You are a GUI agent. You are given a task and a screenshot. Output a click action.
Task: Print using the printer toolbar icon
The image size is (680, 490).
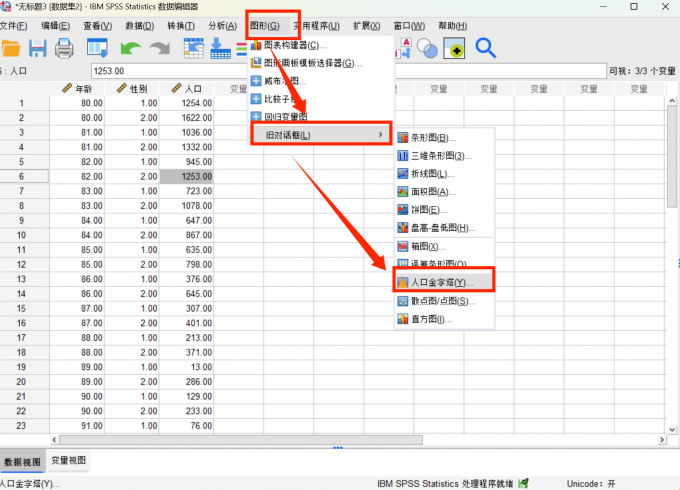point(64,48)
